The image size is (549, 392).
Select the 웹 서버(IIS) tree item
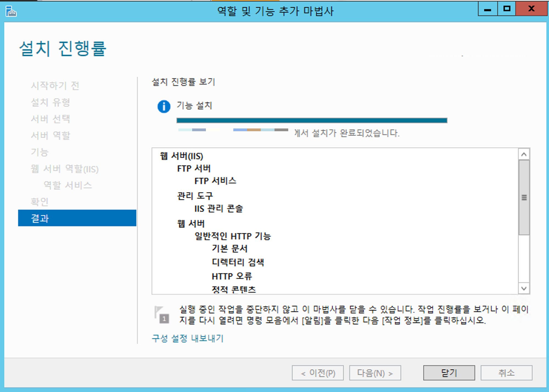[182, 156]
